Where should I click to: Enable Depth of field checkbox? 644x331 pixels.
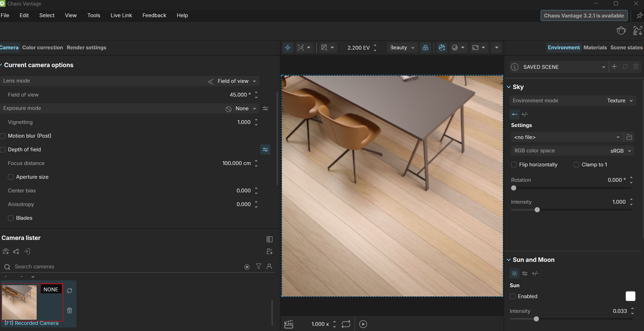click(x=3, y=150)
